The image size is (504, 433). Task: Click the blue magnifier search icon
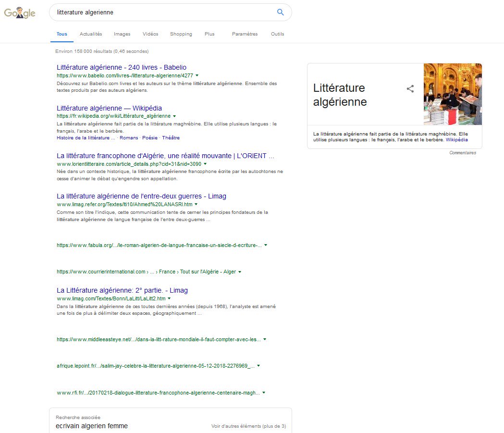click(x=280, y=12)
